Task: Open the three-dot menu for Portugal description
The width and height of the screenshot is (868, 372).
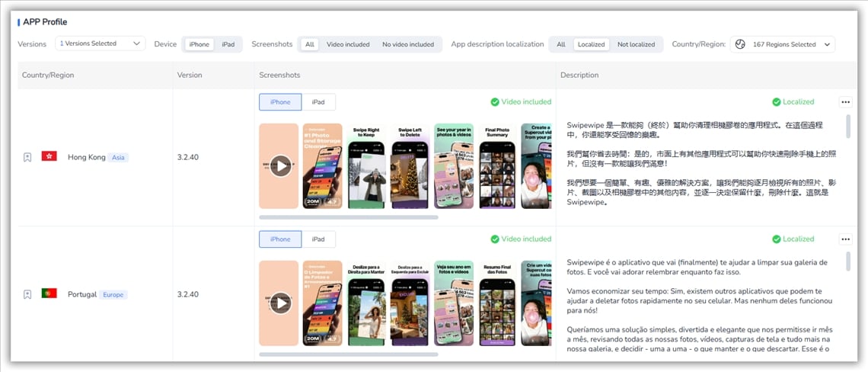Action: pyautogui.click(x=845, y=239)
